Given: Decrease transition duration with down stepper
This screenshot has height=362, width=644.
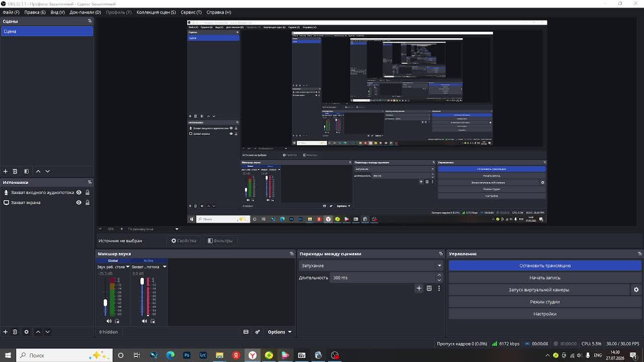Looking at the screenshot, I should click(x=439, y=280).
